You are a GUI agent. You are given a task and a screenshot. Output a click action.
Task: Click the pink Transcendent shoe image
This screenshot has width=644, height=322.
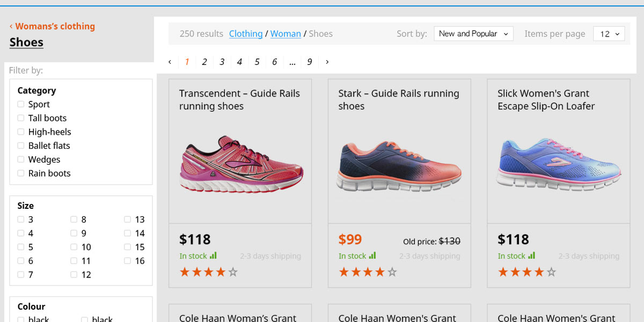241,164
